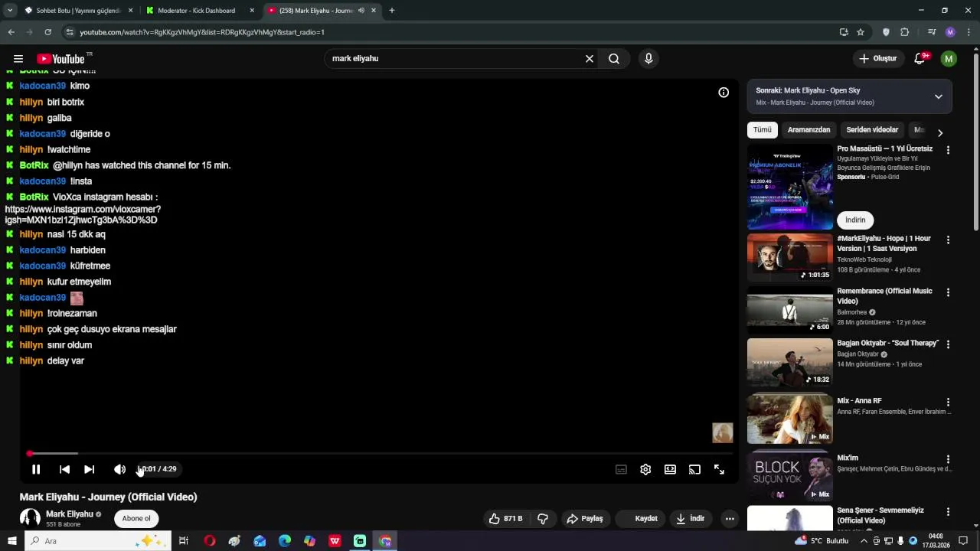Click the Windows taskbar search box
The height and width of the screenshot is (551, 980).
[x=98, y=541]
